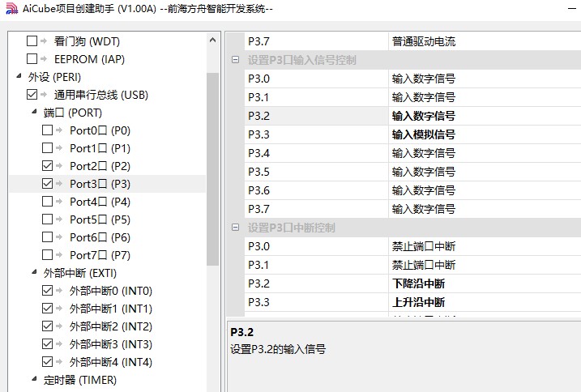
Task: Select the 看门狗 (WDT) tree item
Action: point(87,41)
